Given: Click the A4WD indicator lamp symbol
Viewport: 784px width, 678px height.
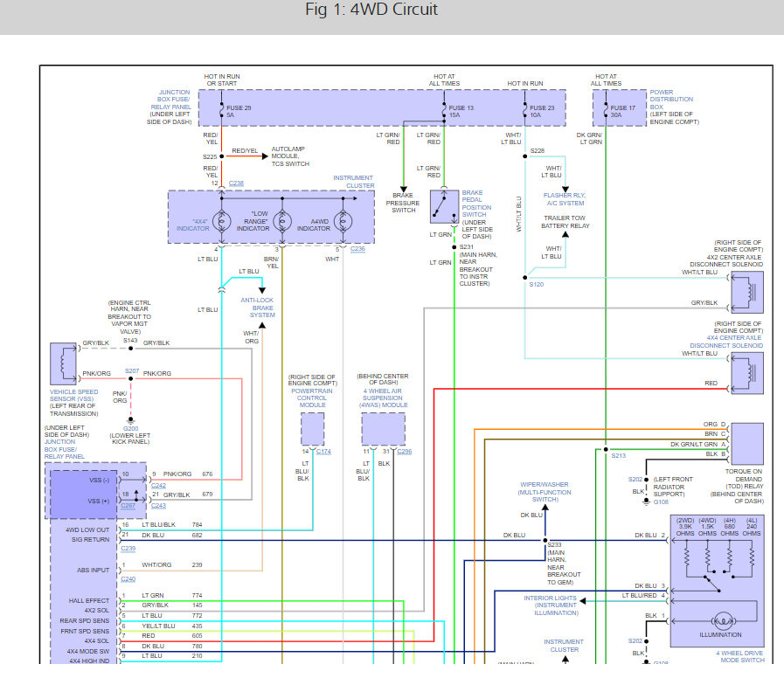Looking at the screenshot, I should [343, 221].
